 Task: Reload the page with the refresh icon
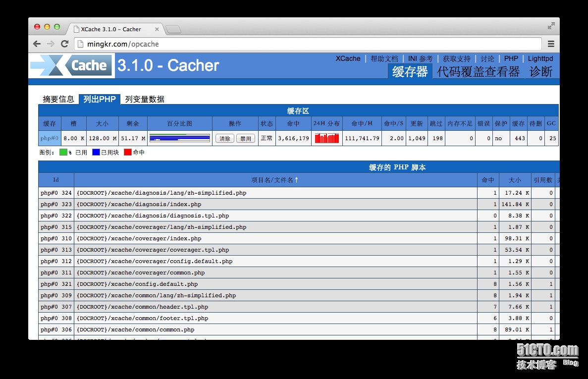pos(64,44)
